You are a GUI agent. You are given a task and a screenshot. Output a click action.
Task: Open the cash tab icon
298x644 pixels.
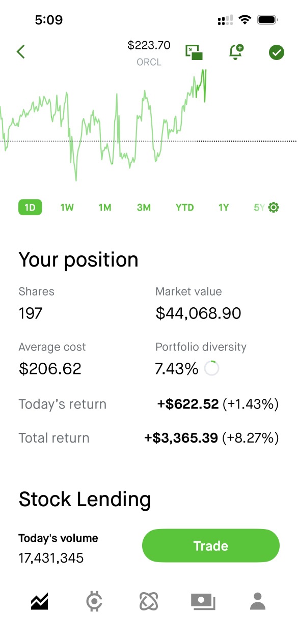click(203, 602)
